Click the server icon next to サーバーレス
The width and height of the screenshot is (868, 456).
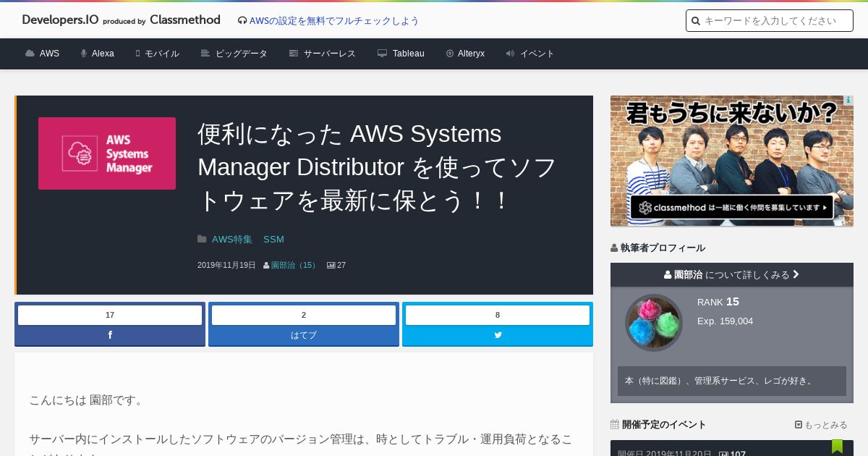pos(294,54)
